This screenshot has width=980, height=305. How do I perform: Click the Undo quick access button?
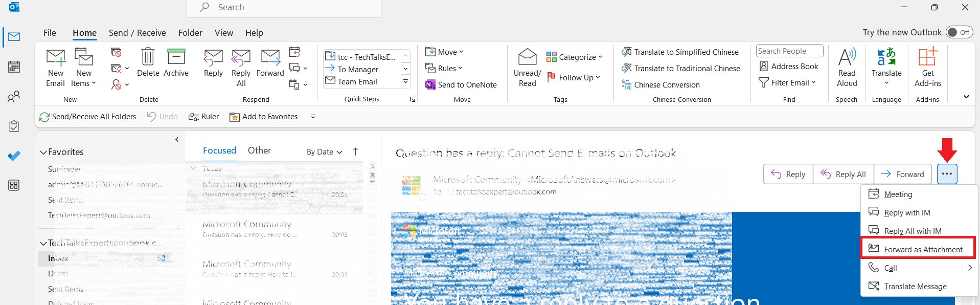click(163, 117)
